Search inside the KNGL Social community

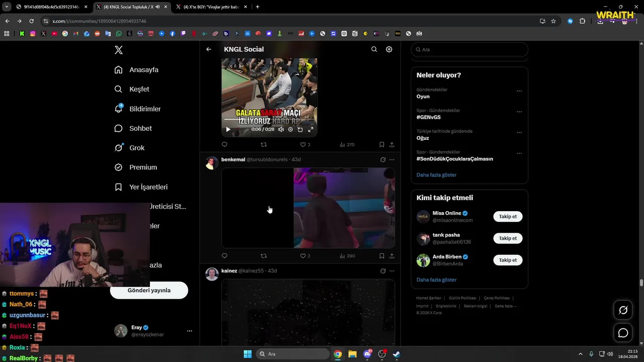(374, 49)
